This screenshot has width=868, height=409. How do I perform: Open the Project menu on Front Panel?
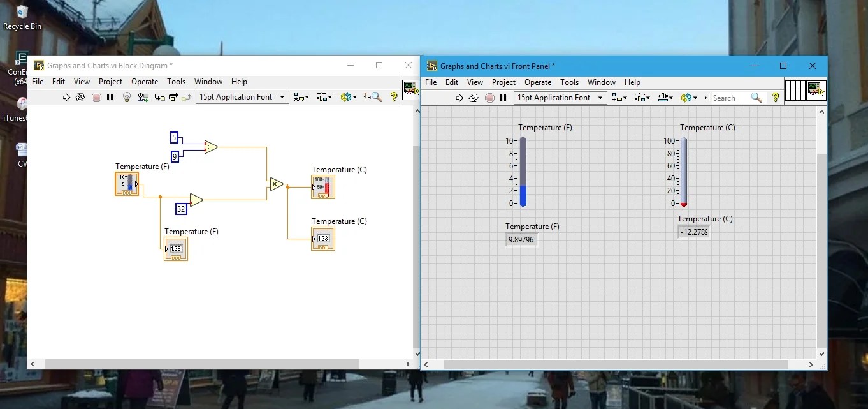(x=503, y=82)
